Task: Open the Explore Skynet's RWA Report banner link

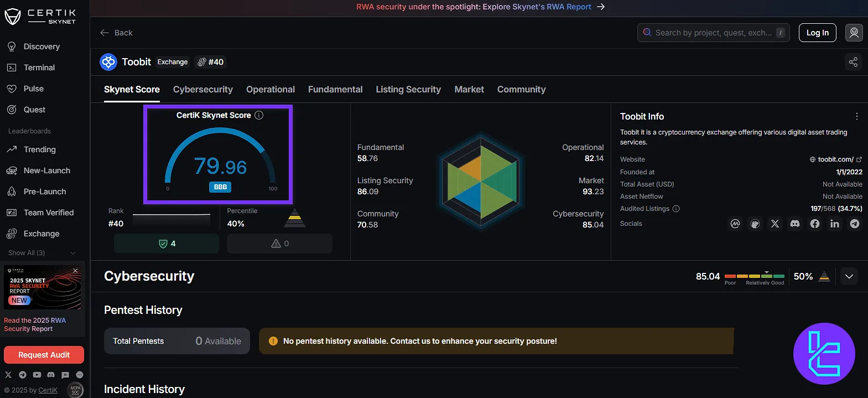Action: click(x=480, y=7)
